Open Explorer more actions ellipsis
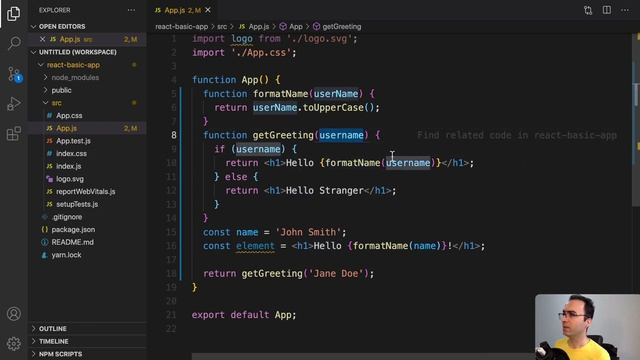 coord(131,10)
